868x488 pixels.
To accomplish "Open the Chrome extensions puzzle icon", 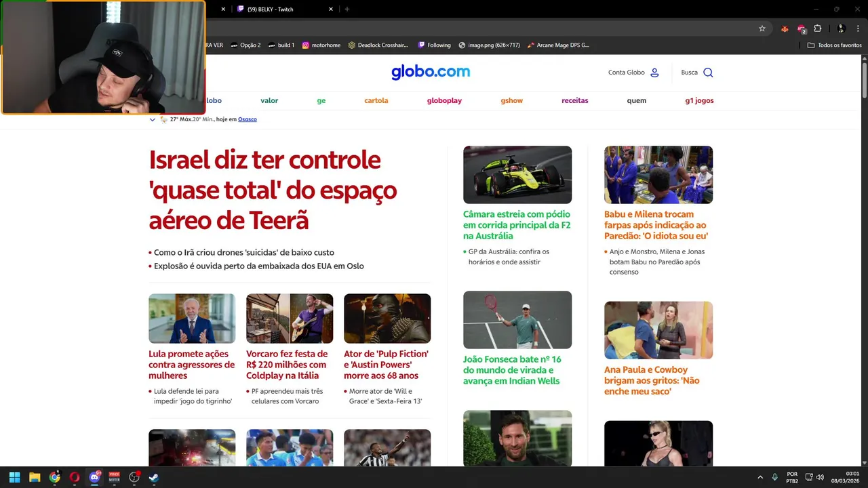I will pyautogui.click(x=818, y=28).
